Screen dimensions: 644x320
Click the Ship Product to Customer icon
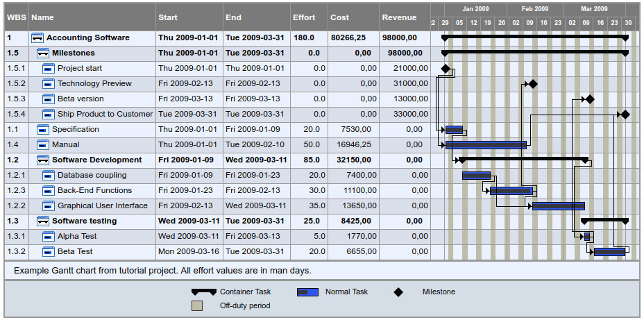click(49, 114)
